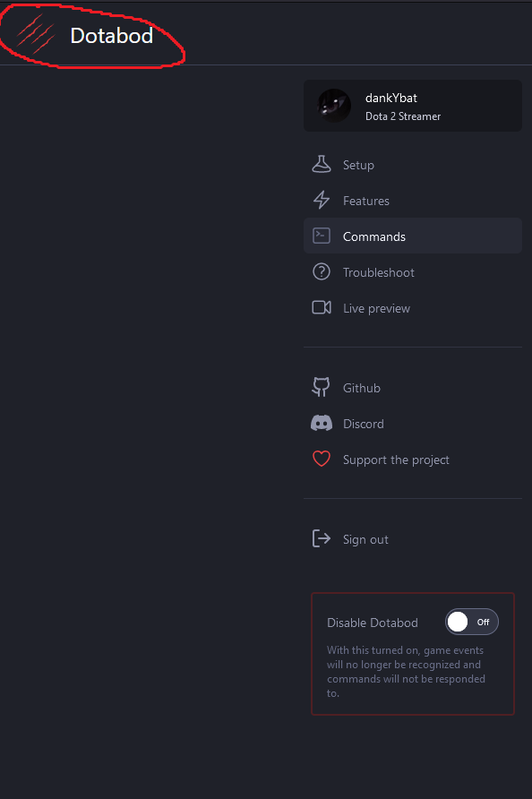
Task: Visit the Github link
Action: pyautogui.click(x=363, y=387)
